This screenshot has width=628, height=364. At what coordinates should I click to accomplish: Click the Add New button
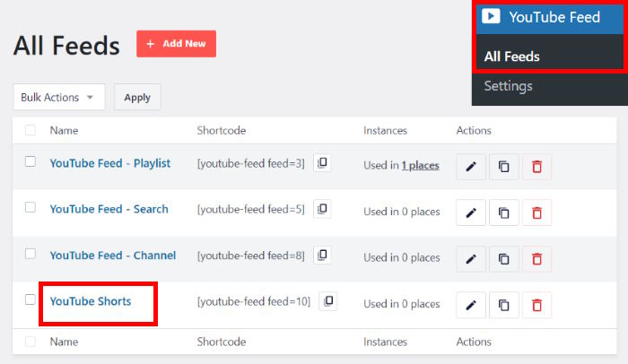click(176, 44)
